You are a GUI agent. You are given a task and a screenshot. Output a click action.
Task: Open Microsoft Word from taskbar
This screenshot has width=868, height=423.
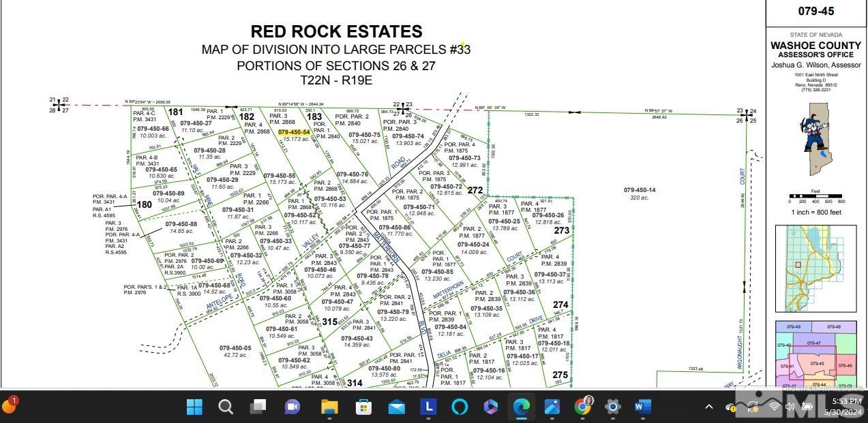[x=643, y=407]
